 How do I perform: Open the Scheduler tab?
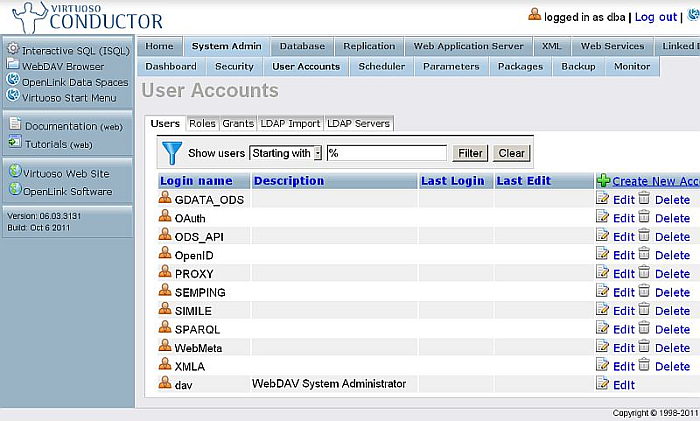[382, 67]
